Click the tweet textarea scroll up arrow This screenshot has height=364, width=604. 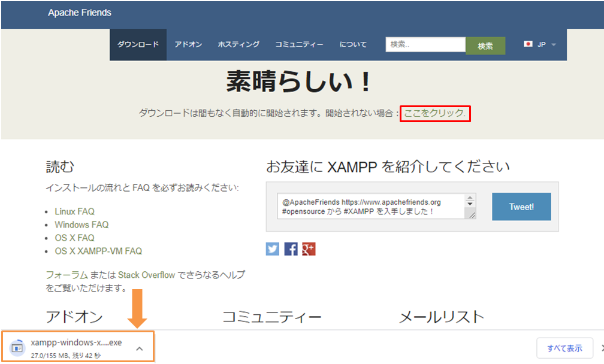point(470,198)
